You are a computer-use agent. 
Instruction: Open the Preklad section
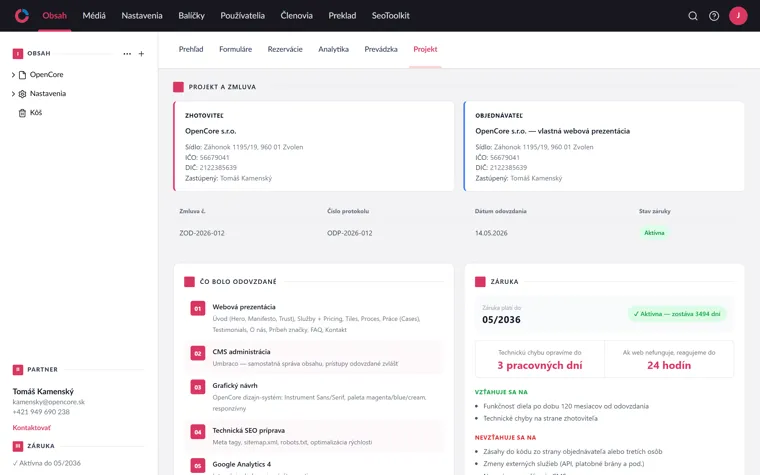[342, 16]
